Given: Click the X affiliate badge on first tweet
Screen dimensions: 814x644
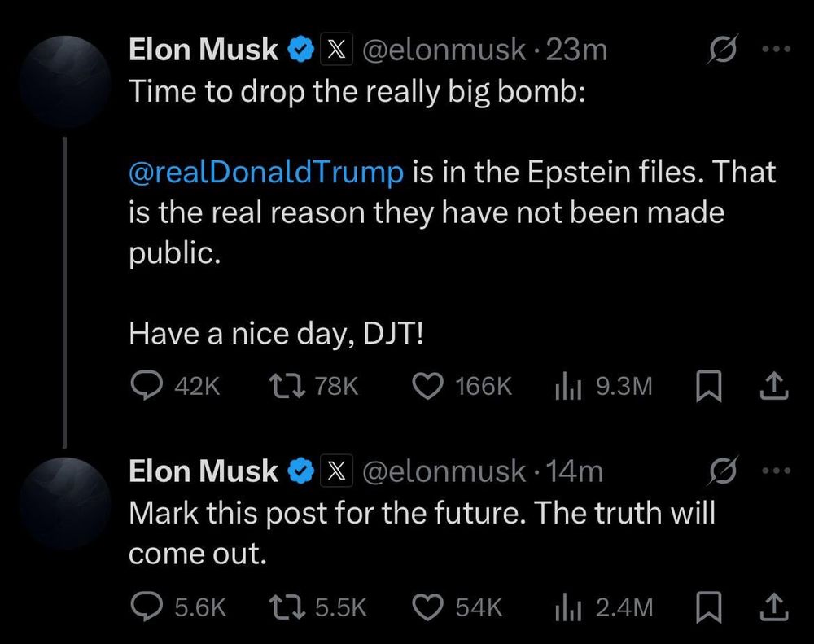Looking at the screenshot, I should pos(336,48).
